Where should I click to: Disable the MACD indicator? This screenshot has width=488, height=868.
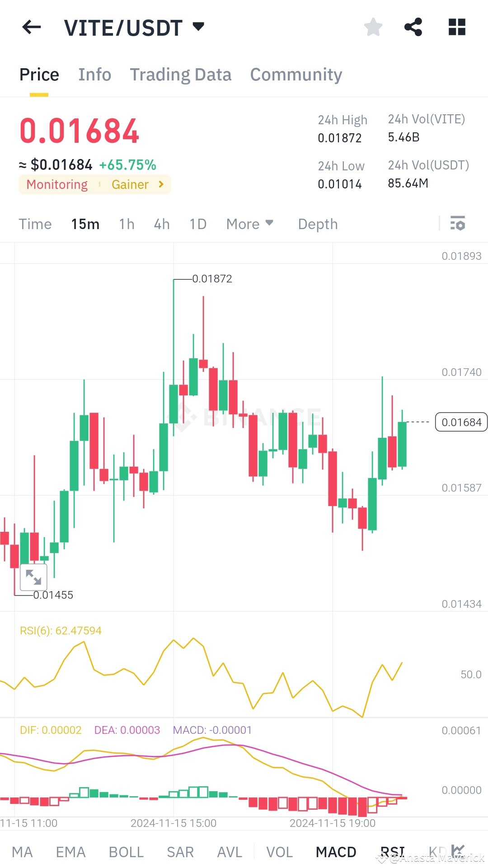[x=336, y=851]
